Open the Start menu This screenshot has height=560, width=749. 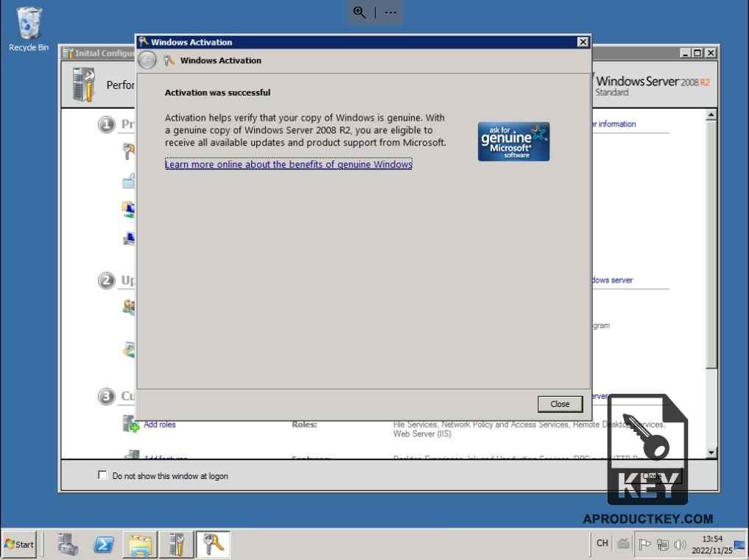[19, 545]
